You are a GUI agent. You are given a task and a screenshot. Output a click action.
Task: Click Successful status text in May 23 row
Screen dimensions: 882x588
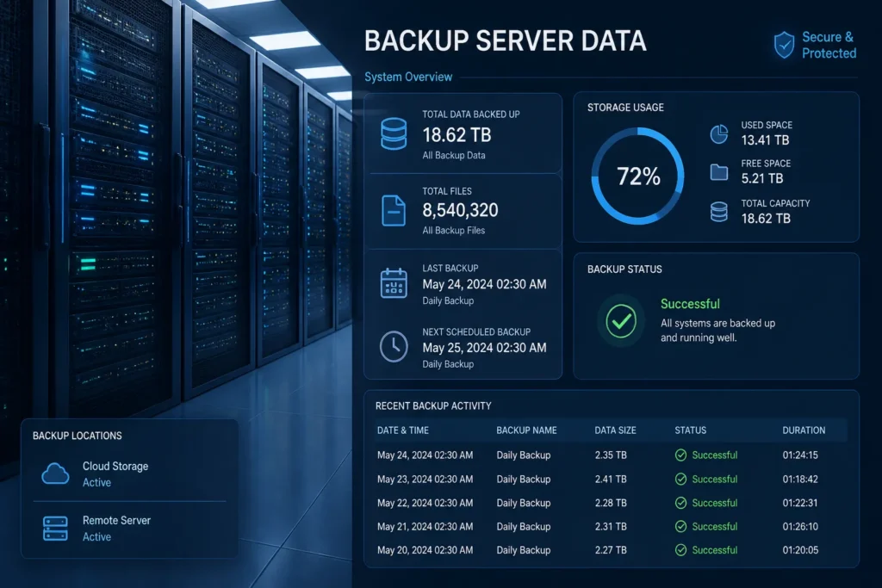click(714, 479)
